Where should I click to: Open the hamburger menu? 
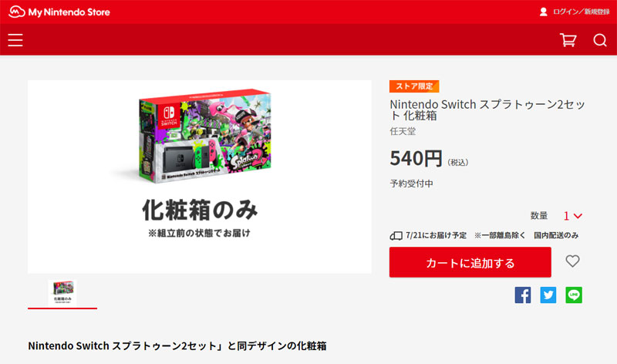(15, 40)
